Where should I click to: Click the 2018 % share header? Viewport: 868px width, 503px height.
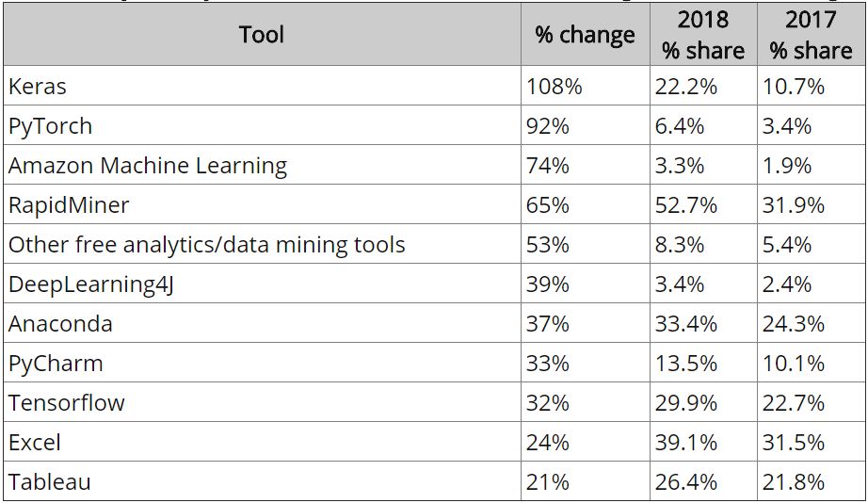click(x=703, y=34)
